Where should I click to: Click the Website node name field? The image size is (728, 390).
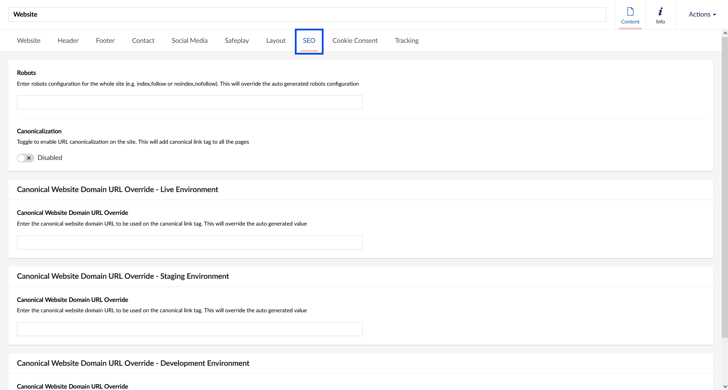tap(307, 14)
